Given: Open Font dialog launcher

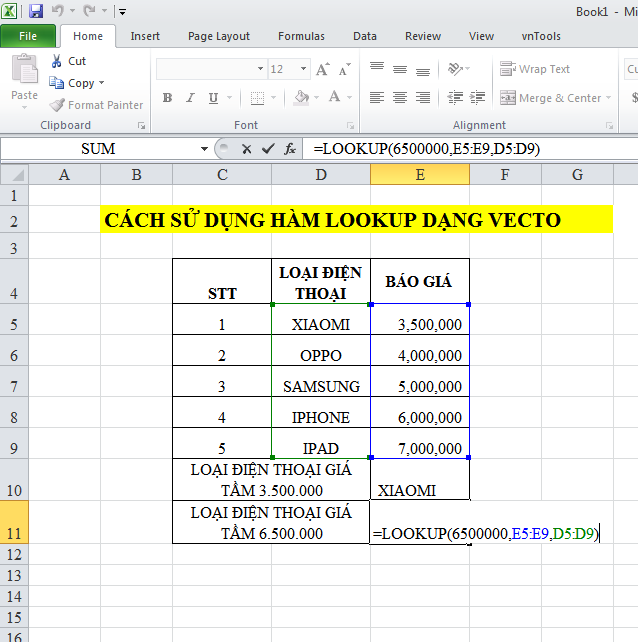Looking at the screenshot, I should (x=351, y=126).
